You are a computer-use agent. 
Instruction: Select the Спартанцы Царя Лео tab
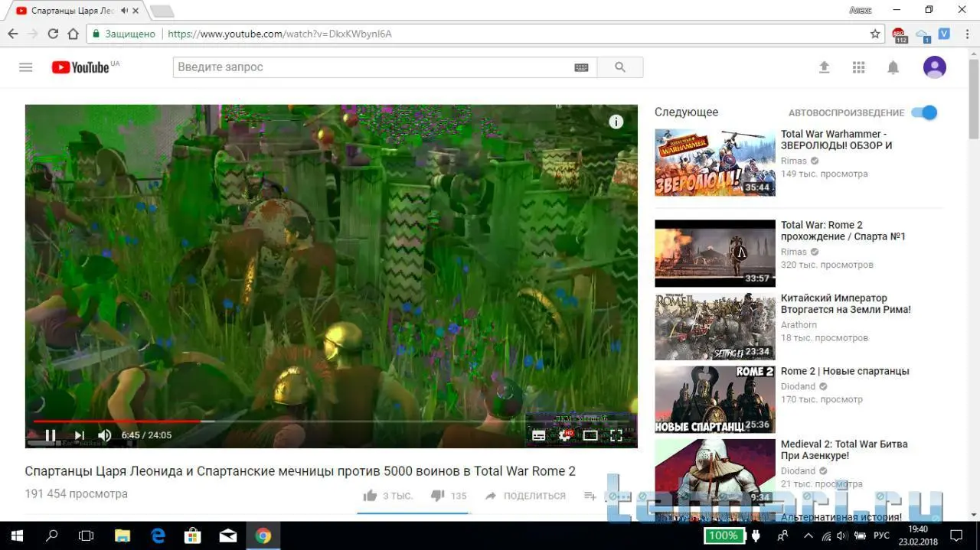coord(73,11)
